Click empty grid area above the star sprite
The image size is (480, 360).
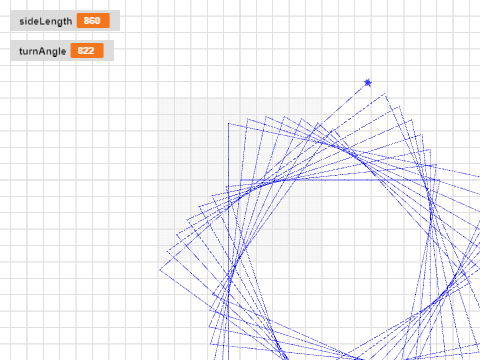click(x=368, y=40)
